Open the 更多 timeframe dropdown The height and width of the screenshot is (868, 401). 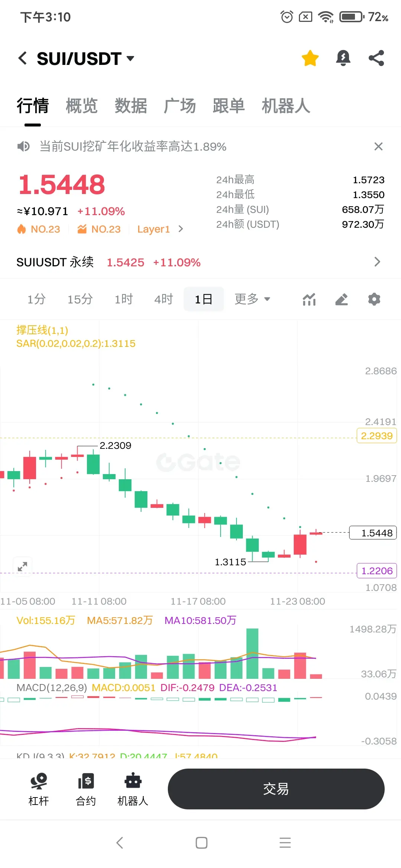click(252, 299)
